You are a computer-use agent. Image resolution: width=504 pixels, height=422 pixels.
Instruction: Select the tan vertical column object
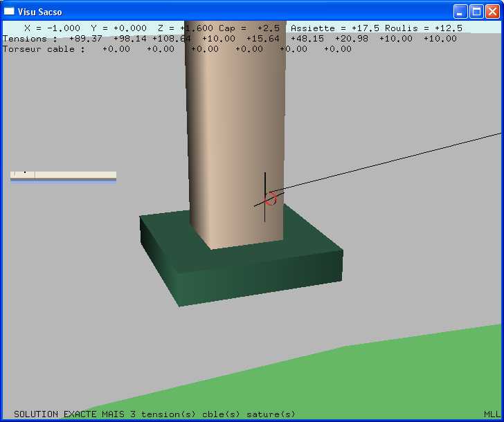235,138
